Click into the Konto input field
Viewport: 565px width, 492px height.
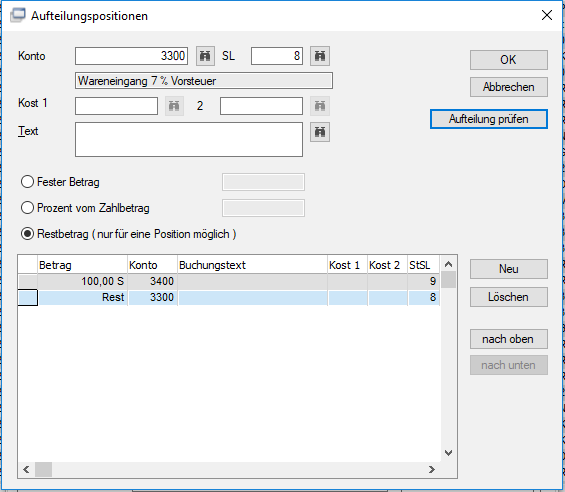(132, 56)
